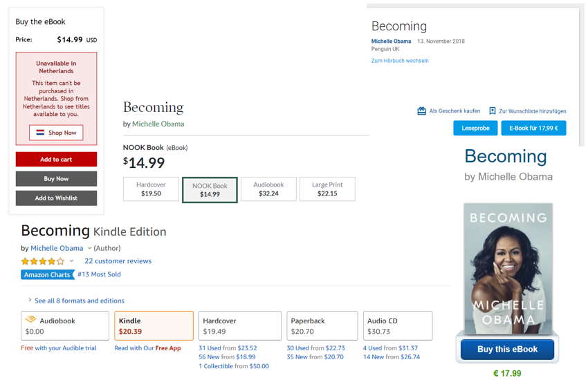Screen dimensions: 588x380
Task: Open the rating breakdown arrow beside the stars
Action: pyautogui.click(x=71, y=261)
